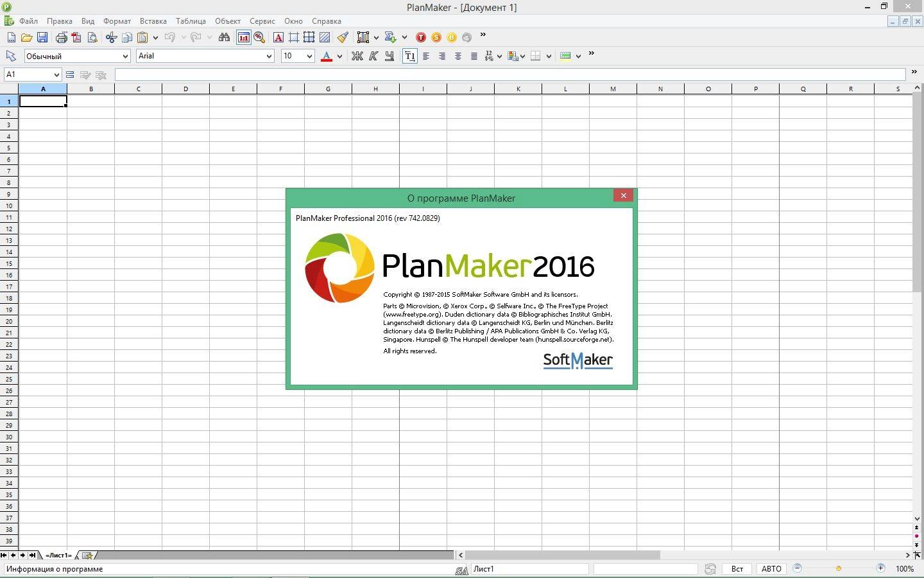Open a file with folder icon
This screenshot has height=578, width=924.
pos(26,37)
